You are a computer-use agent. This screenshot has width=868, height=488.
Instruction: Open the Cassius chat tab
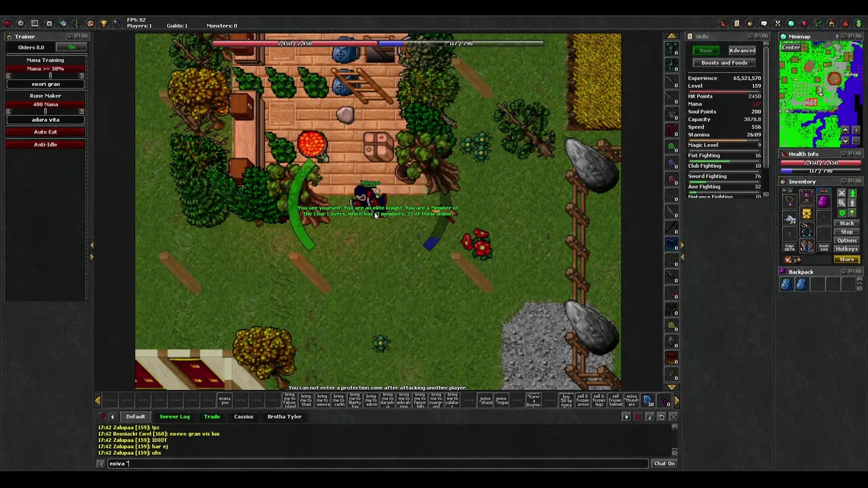(243, 417)
